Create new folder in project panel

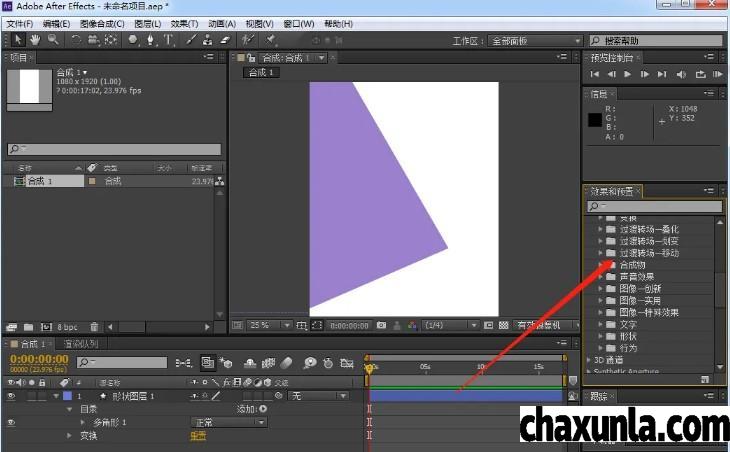click(x=28, y=327)
